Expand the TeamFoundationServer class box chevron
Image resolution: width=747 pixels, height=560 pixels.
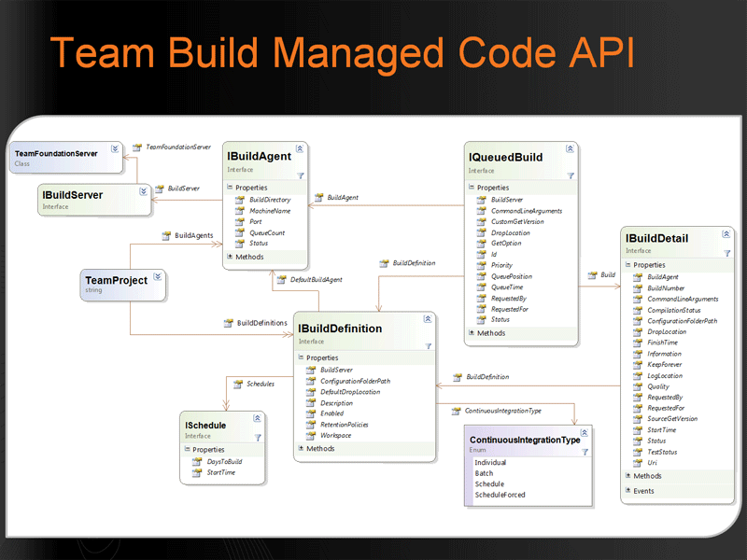(x=115, y=149)
